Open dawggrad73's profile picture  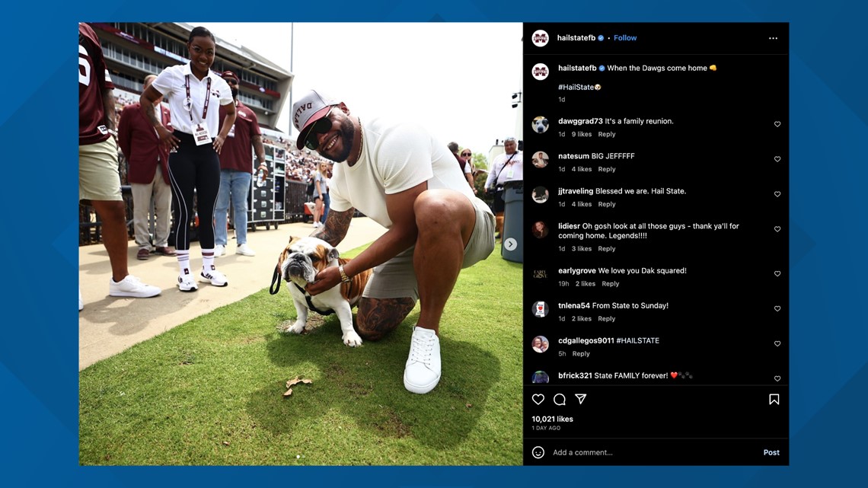[541, 125]
